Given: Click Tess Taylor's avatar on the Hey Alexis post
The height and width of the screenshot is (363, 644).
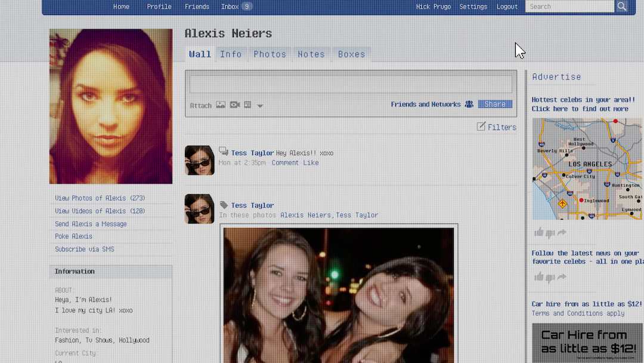Looking at the screenshot, I should point(199,161).
